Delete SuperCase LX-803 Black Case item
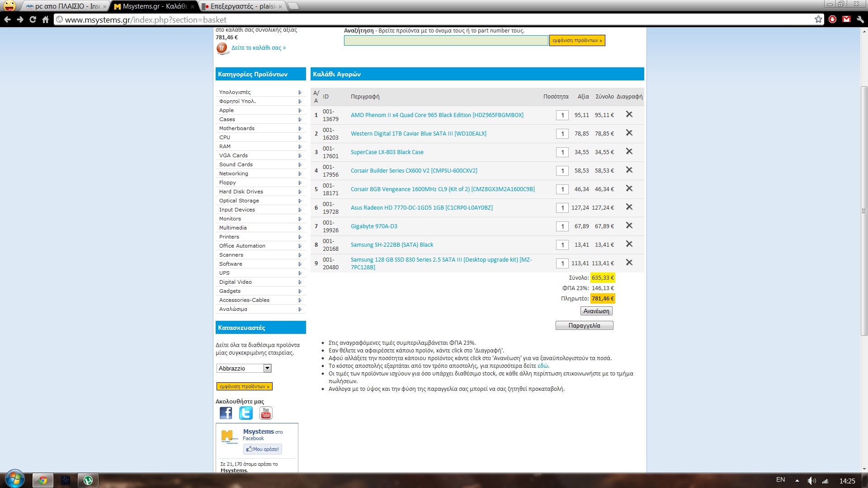868x488 pixels. coord(629,151)
